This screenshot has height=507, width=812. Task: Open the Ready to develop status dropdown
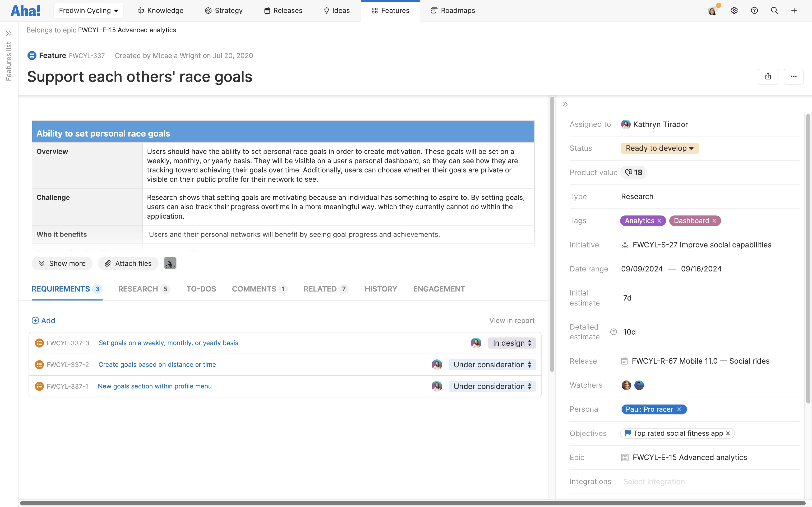(659, 148)
